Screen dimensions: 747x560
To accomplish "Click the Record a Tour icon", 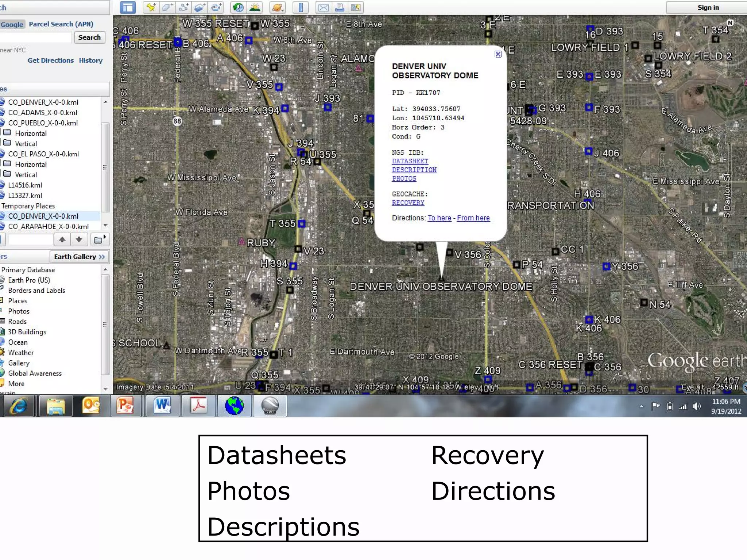I will coord(216,7).
